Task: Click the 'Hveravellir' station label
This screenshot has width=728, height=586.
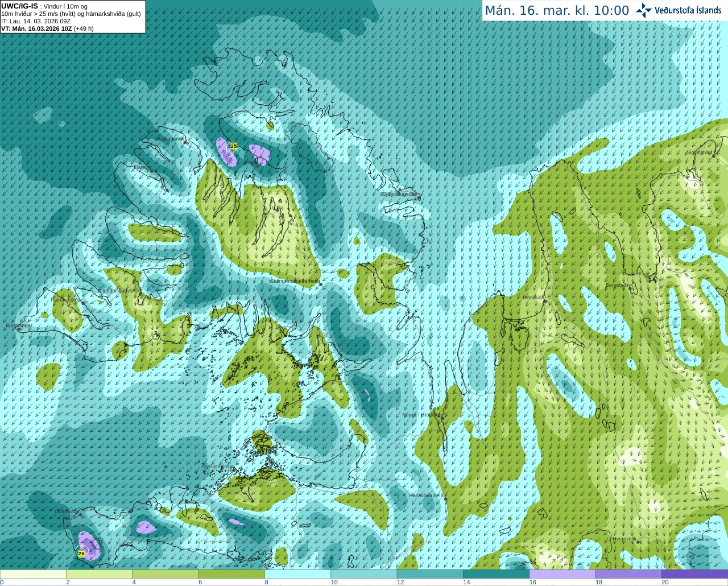Action: point(624,539)
